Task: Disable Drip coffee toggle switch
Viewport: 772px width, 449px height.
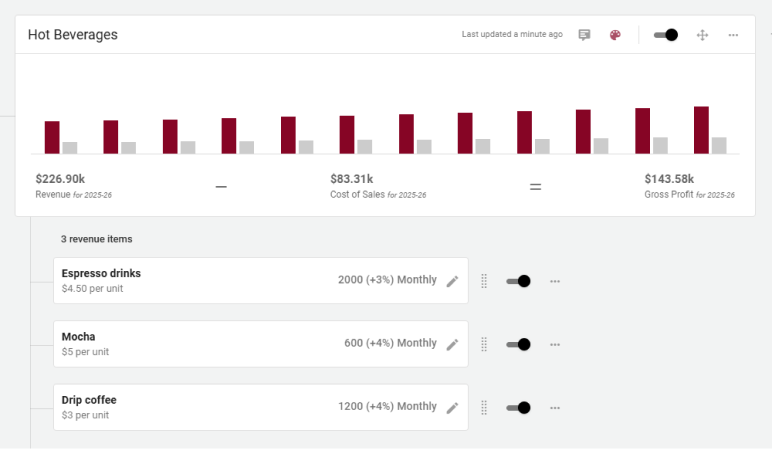Action: point(518,408)
